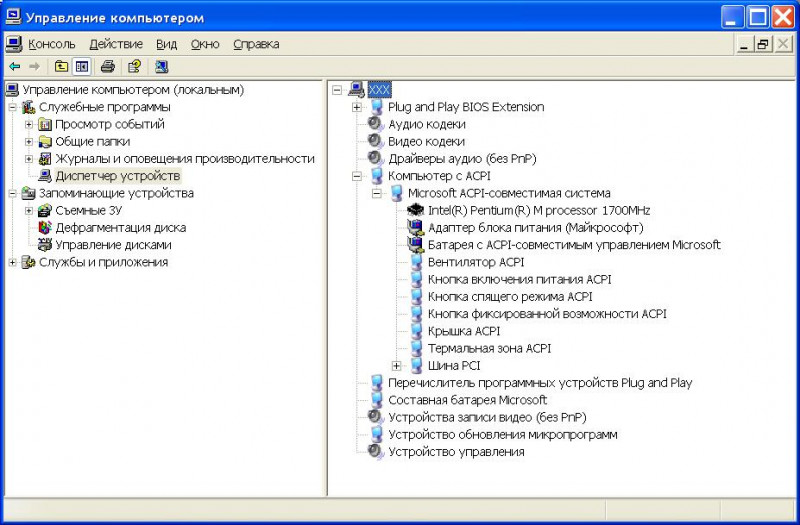Toggle the show/hide console tree button
800x525 pixels.
click(82, 67)
